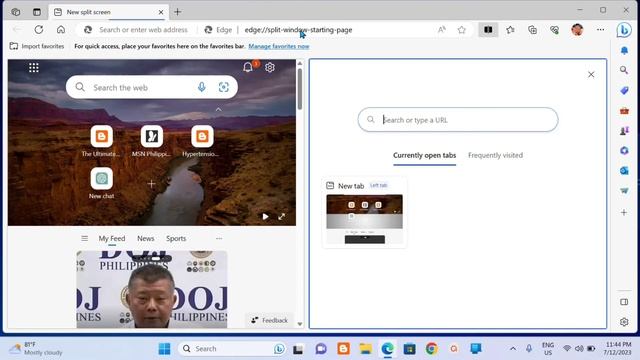Open the sidebar Microsoft 365 icon

tap(624, 151)
